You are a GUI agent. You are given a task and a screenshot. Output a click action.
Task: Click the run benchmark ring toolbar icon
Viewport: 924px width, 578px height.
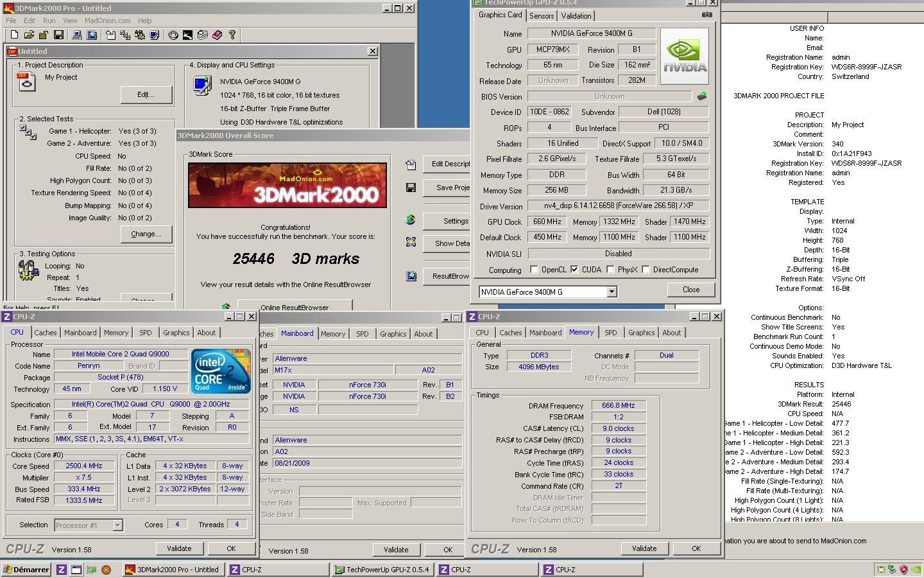point(173,35)
